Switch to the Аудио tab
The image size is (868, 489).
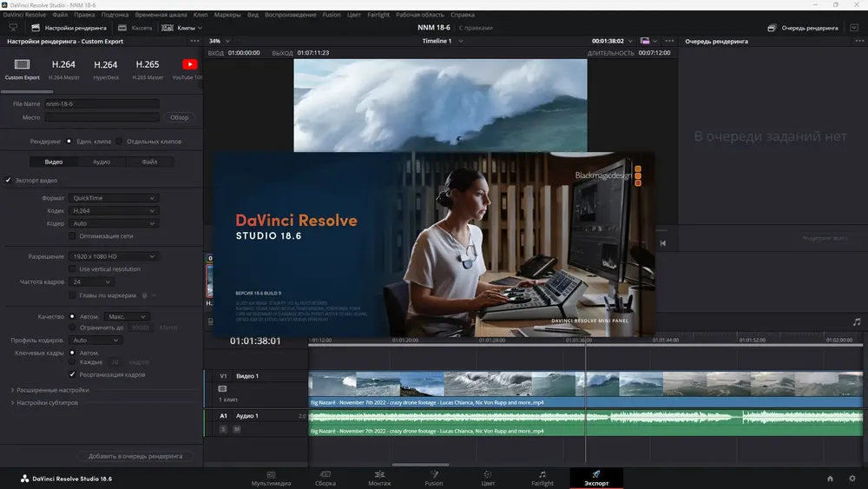[x=102, y=162]
